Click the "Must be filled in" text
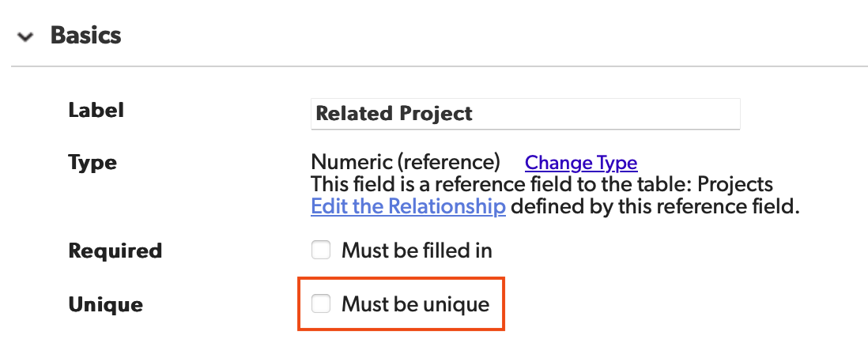This screenshot has width=868, height=343. coord(417,251)
